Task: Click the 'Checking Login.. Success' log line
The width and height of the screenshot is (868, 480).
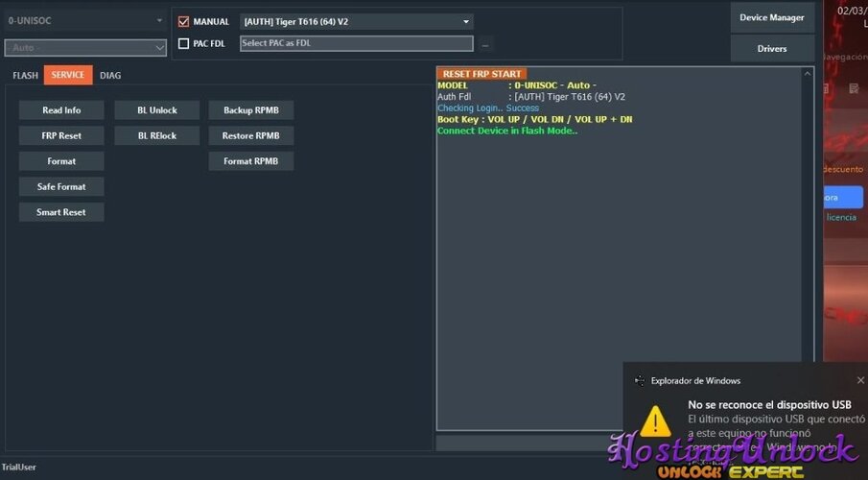Action: [x=487, y=108]
